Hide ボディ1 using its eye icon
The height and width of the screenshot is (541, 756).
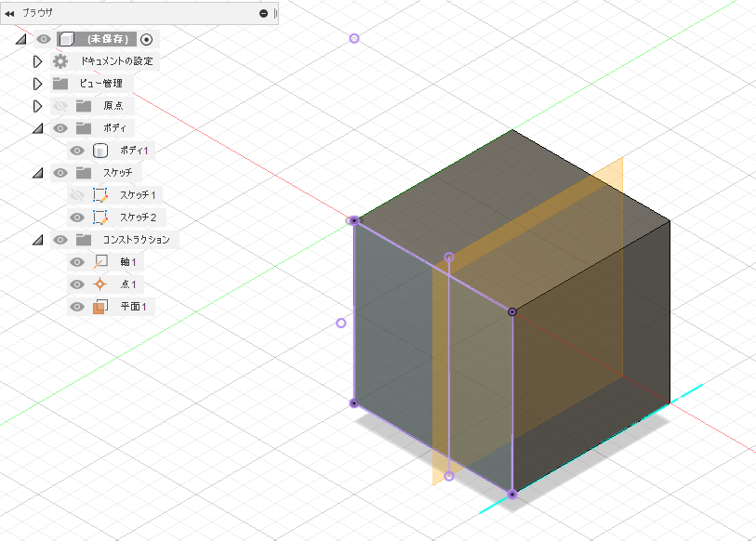point(76,151)
